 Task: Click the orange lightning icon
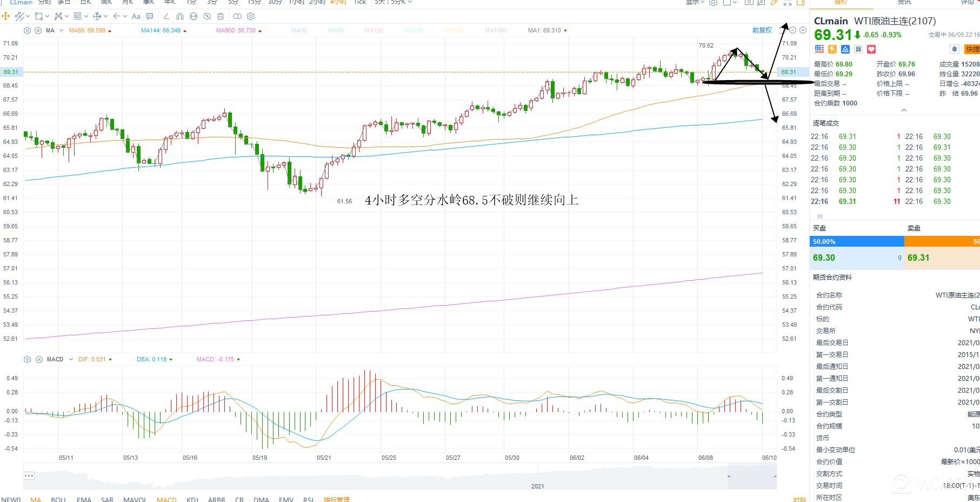[832, 49]
